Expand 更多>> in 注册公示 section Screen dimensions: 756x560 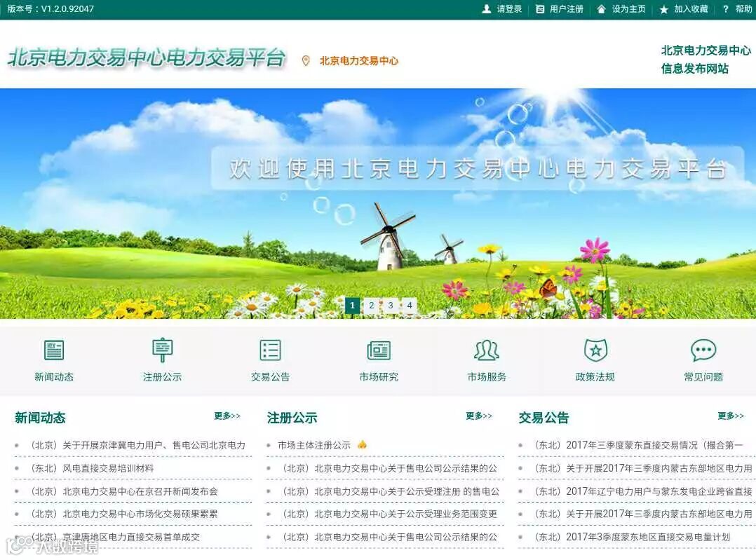(479, 416)
